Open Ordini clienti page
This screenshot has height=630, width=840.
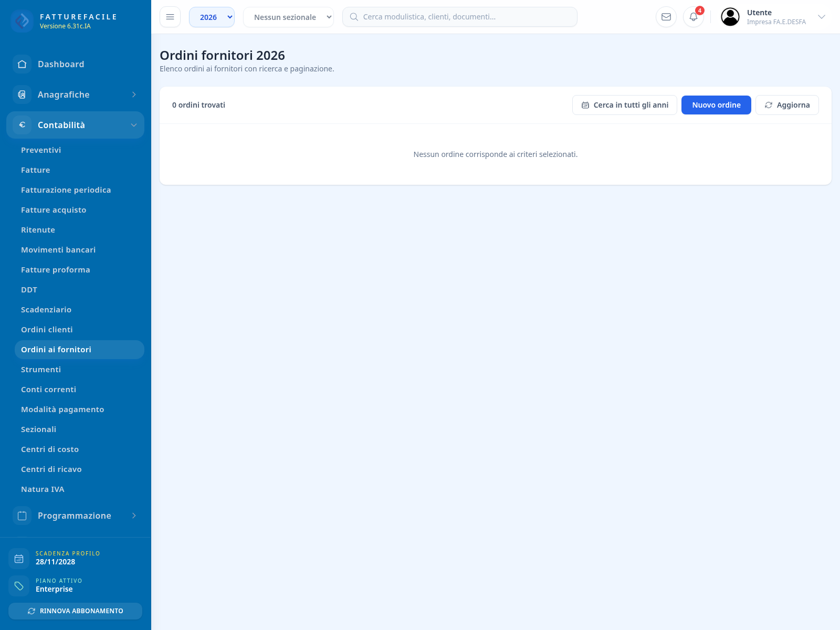coord(79,330)
